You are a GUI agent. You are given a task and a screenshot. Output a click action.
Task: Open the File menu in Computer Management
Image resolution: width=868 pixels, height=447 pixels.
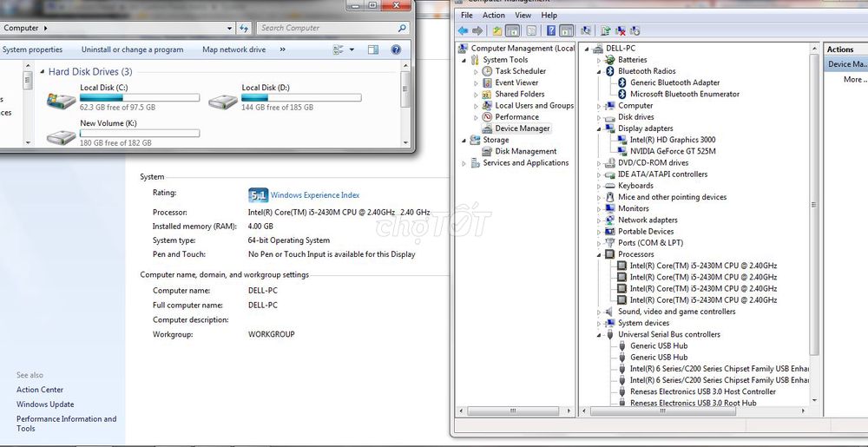point(467,15)
